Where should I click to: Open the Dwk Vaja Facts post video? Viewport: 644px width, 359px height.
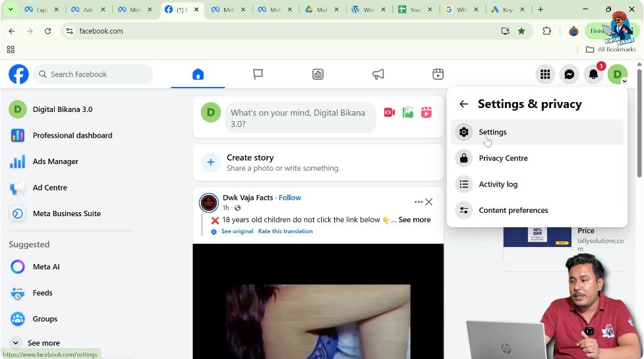[x=318, y=301]
